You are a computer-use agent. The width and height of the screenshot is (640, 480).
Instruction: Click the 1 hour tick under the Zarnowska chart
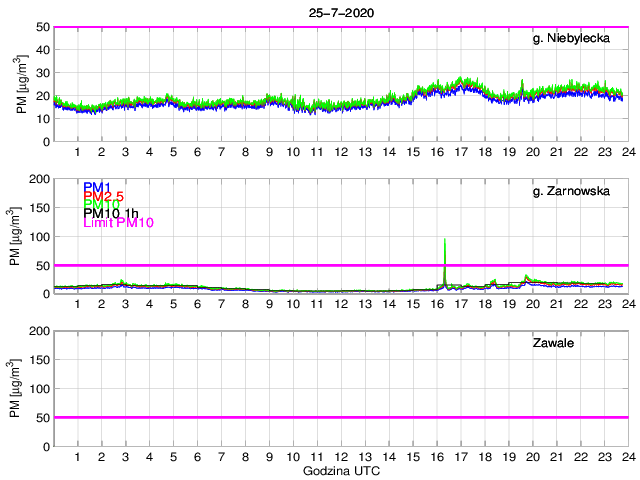pos(78,304)
